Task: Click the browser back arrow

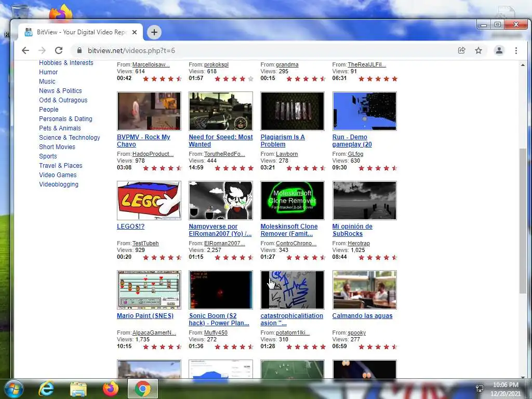Action: 25,50
